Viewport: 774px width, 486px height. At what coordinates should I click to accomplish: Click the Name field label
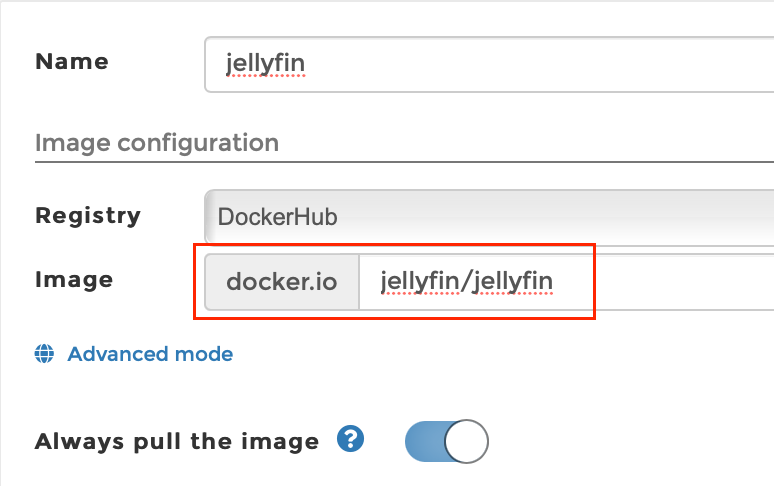[72, 62]
